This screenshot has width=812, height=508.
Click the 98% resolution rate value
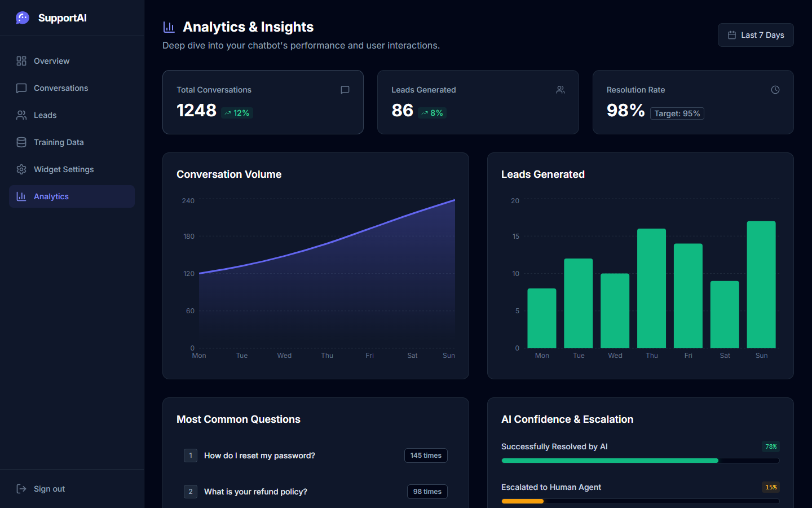(626, 110)
